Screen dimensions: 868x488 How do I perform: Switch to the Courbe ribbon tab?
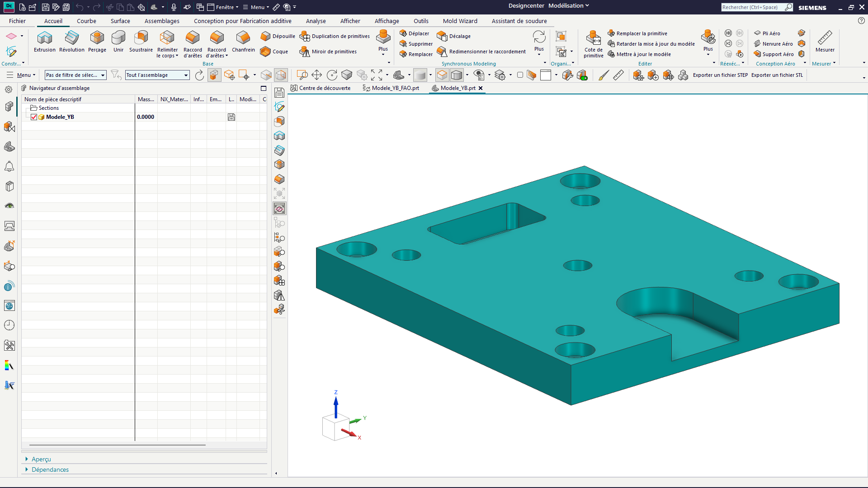click(86, 21)
